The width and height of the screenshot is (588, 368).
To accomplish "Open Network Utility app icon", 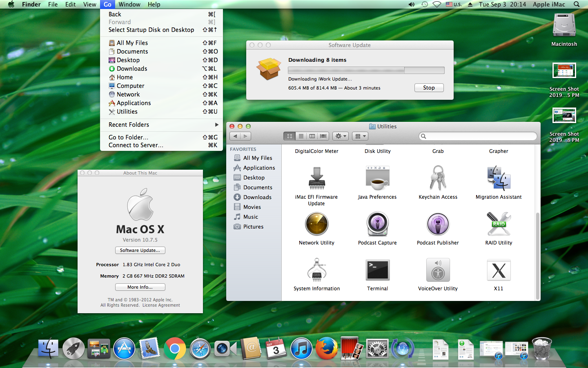I will point(316,224).
